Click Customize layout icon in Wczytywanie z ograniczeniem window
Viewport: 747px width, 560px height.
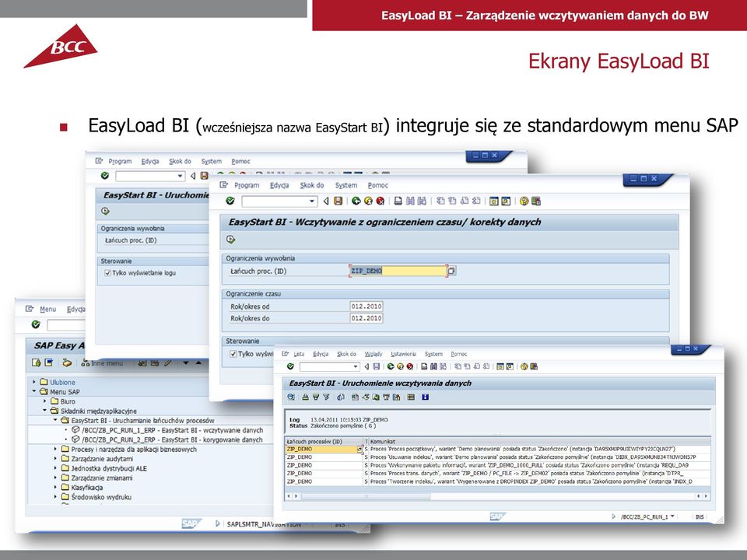point(536,201)
